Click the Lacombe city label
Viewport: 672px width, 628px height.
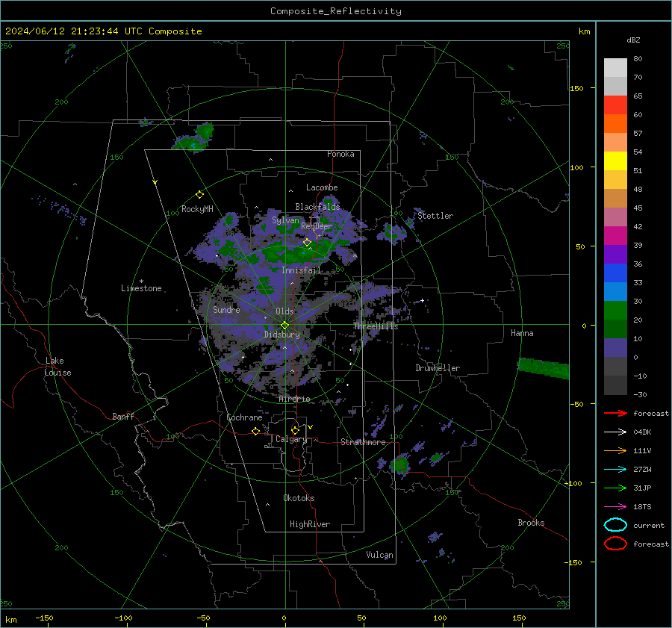[x=322, y=187]
